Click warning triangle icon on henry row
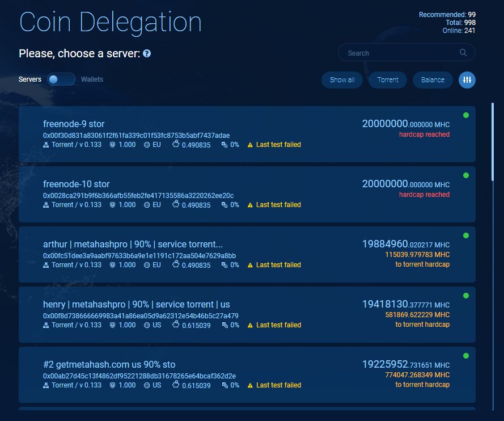504x421 pixels. coord(250,326)
